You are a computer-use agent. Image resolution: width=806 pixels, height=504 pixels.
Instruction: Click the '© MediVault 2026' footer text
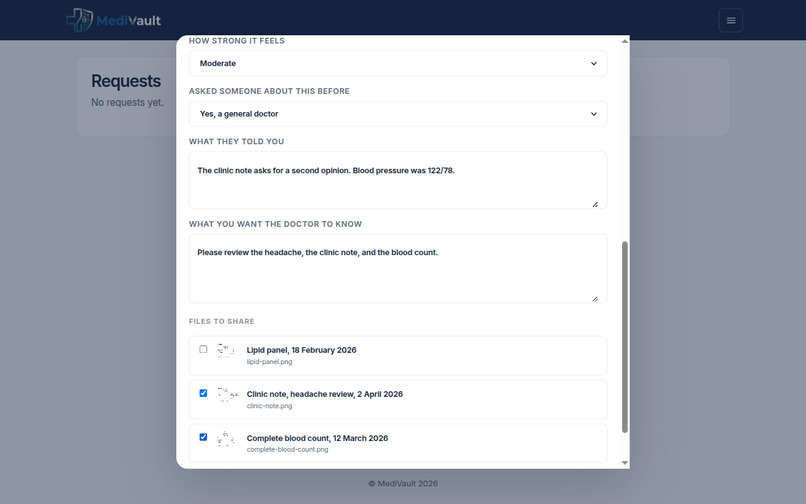tap(403, 484)
